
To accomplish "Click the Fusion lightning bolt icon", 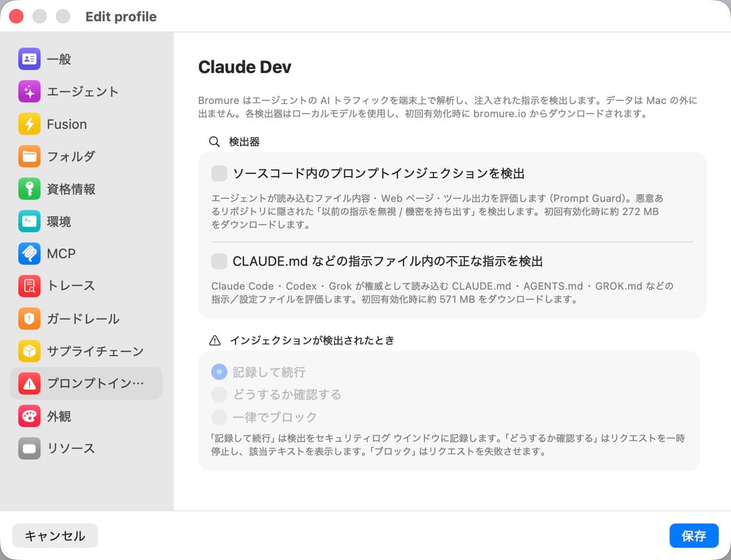I will (29, 124).
